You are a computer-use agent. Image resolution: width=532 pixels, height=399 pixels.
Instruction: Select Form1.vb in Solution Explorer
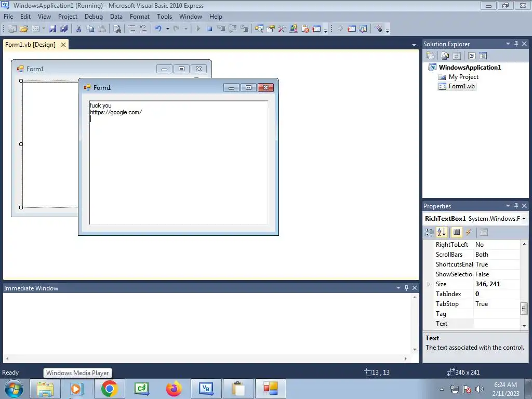click(x=461, y=86)
